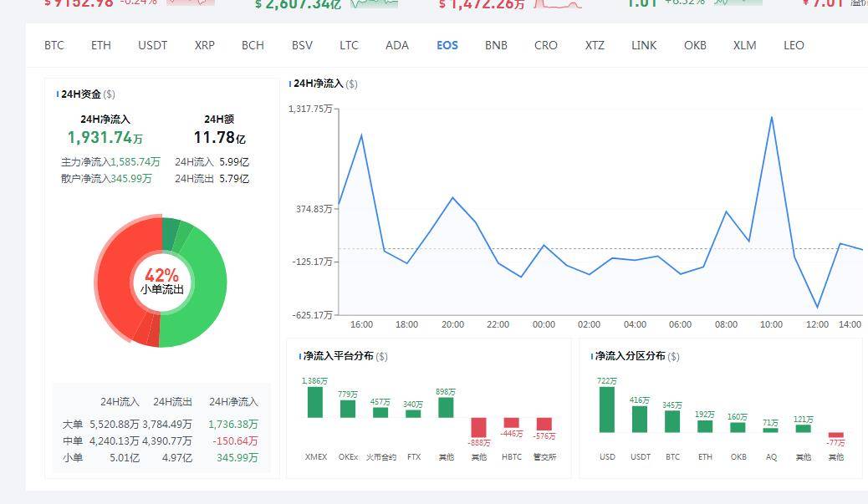Click the 散户净流入 345.99万 line

coord(106,179)
